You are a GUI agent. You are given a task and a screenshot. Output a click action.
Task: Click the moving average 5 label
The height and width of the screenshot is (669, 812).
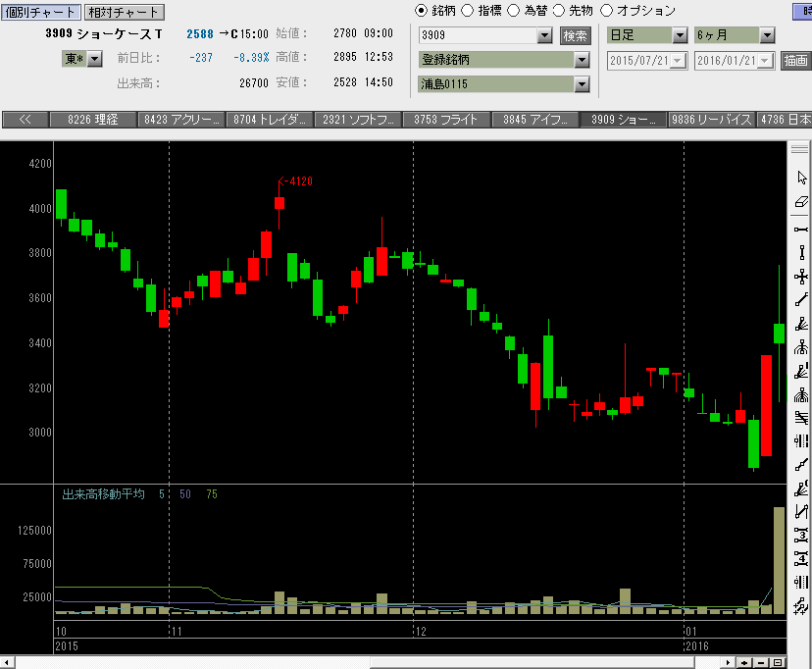coord(162,494)
